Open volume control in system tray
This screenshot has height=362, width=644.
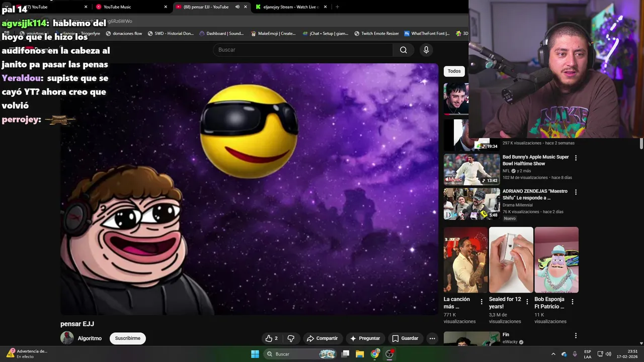click(608, 354)
